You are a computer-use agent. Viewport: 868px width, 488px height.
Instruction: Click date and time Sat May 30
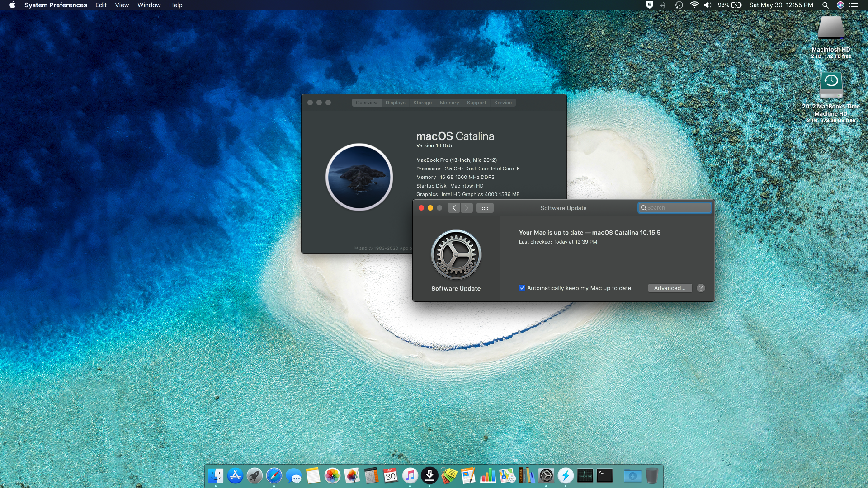[781, 5]
